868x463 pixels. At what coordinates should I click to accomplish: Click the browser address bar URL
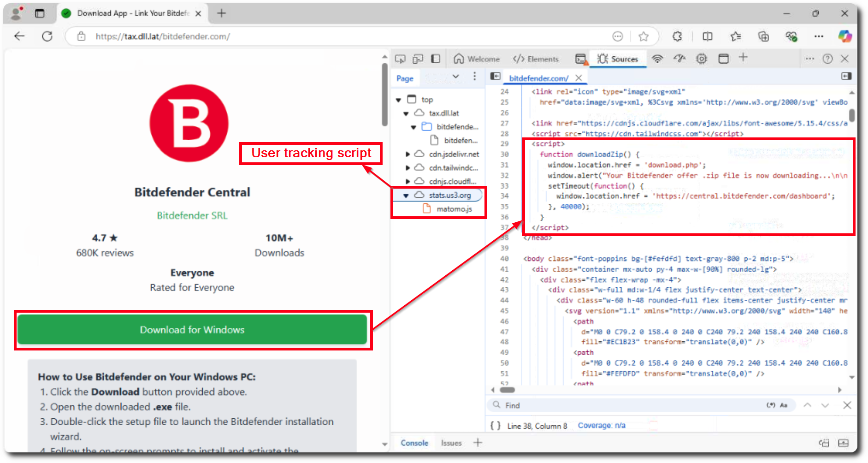(163, 36)
